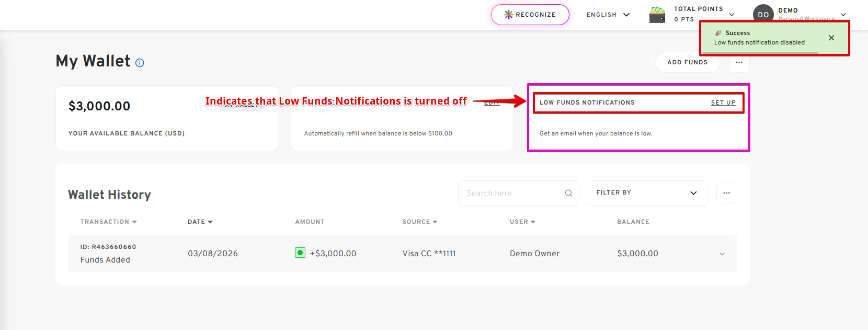
Task: Open the Wallet History three-dot options menu
Action: [x=726, y=193]
